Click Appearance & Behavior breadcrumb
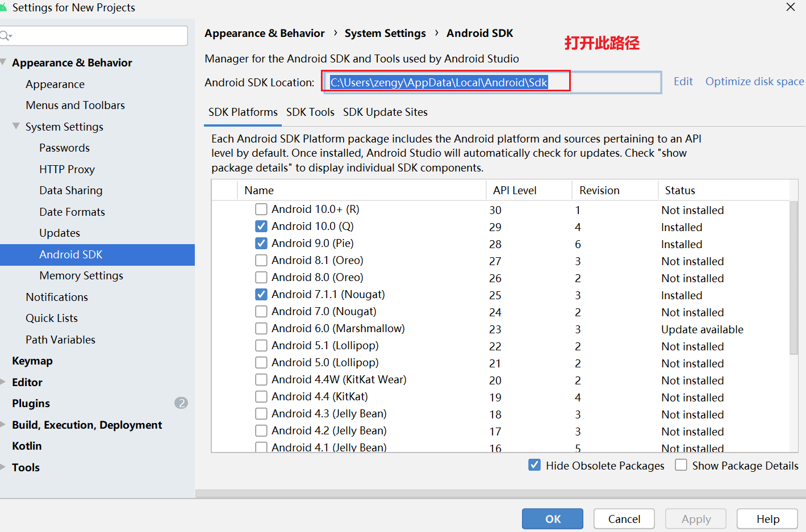 point(265,33)
